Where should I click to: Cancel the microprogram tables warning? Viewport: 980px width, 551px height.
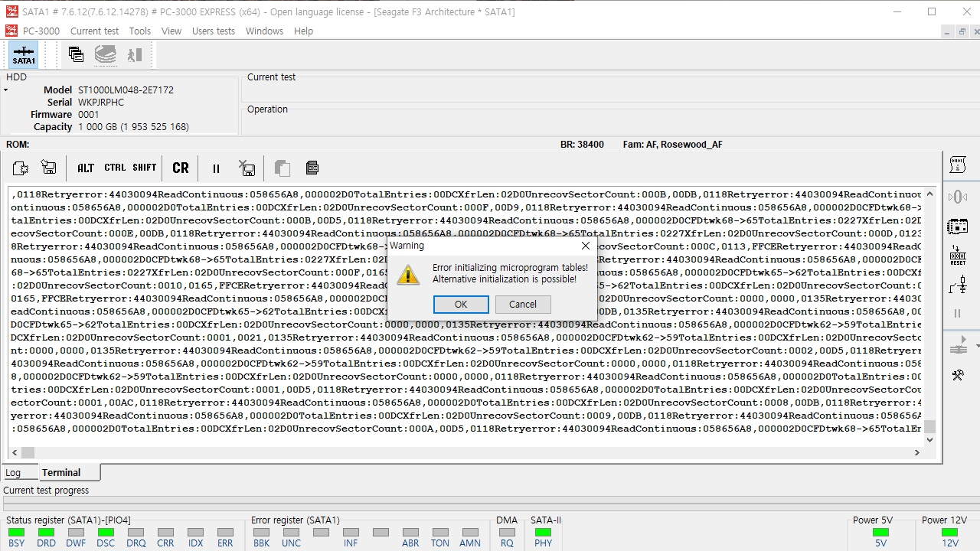[523, 305]
